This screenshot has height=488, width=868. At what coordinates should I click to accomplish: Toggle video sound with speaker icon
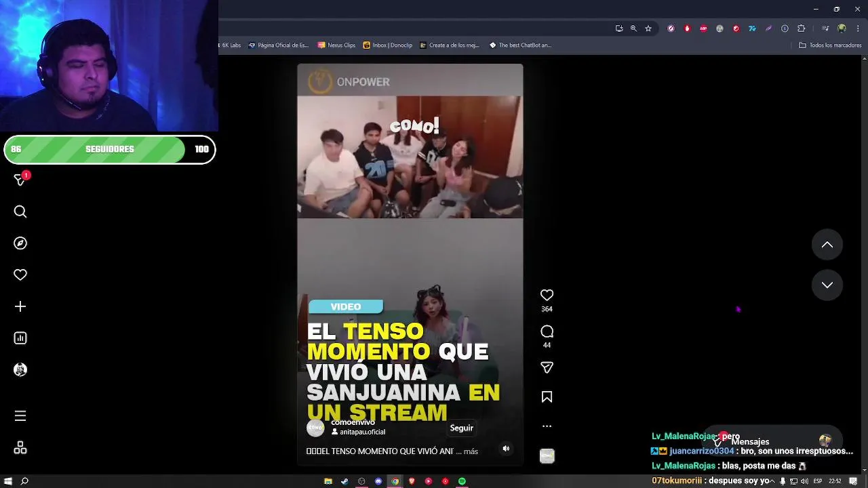tap(506, 449)
